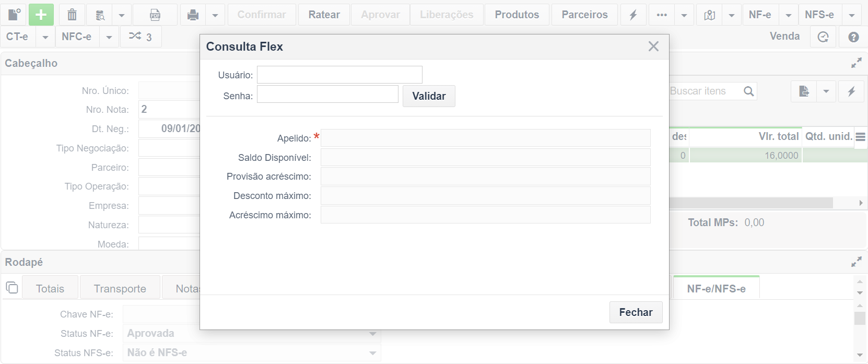Expand the Rodapé panel with arrows icon

pyautogui.click(x=857, y=262)
